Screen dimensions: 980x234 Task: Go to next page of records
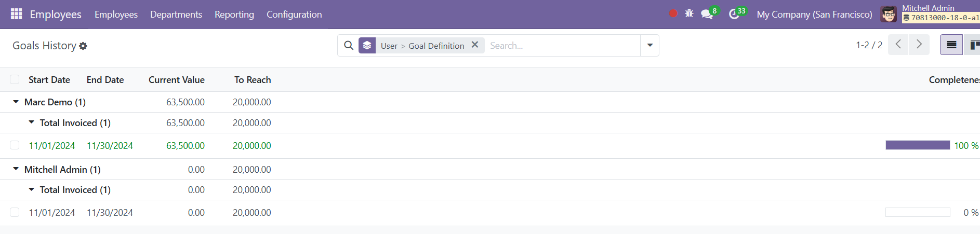point(919,45)
